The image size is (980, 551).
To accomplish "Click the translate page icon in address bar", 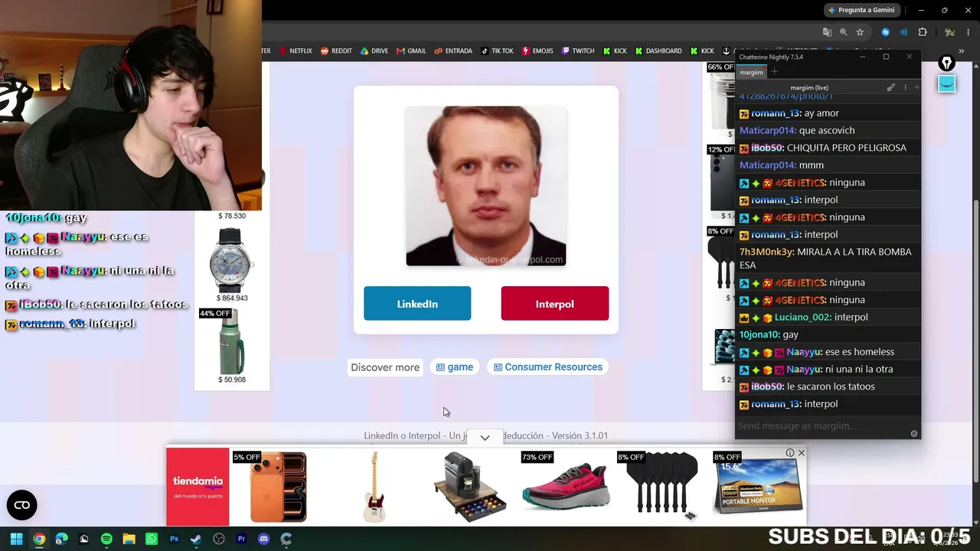I will [x=827, y=32].
